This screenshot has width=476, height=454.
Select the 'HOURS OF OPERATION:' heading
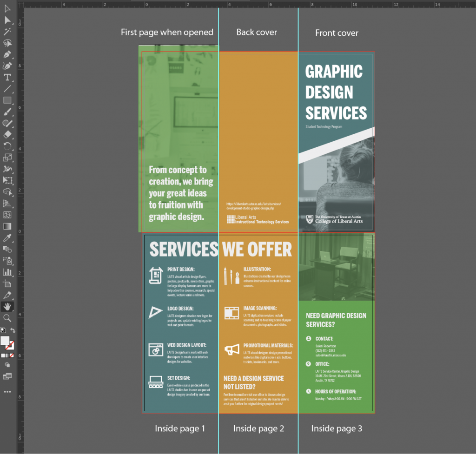pyautogui.click(x=336, y=391)
